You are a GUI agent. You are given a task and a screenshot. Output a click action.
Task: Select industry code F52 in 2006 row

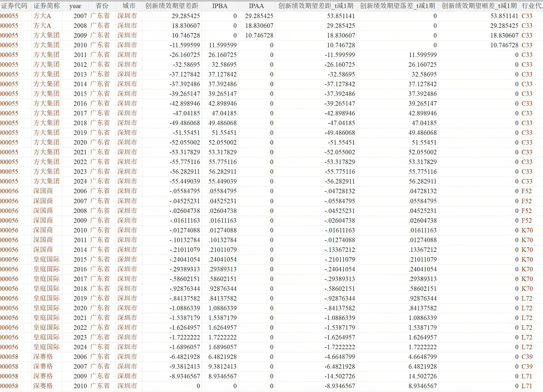tap(526, 191)
